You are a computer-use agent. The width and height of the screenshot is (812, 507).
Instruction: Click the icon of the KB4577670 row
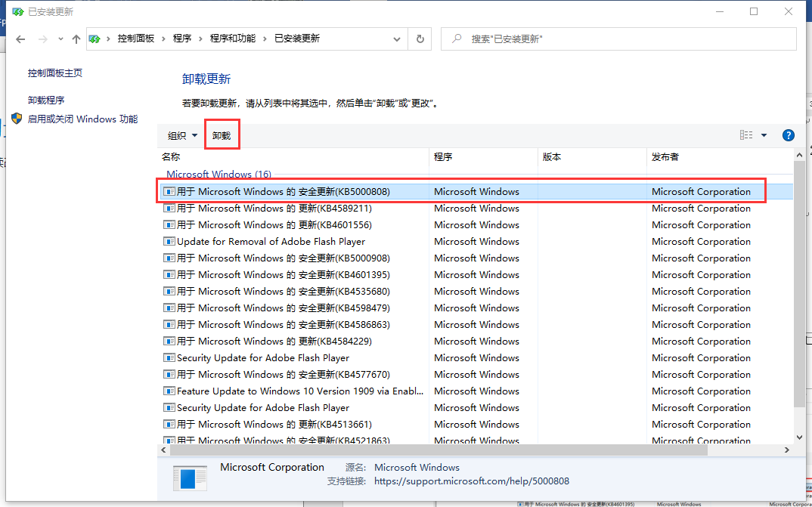pos(169,374)
